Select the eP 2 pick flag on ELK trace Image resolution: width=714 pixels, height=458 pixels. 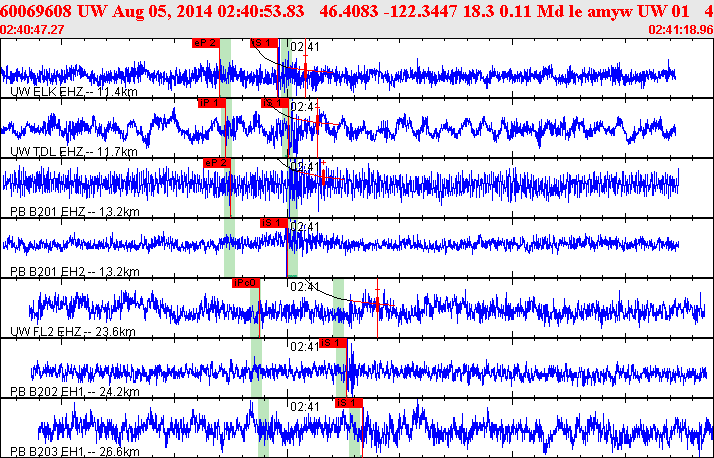(206, 43)
